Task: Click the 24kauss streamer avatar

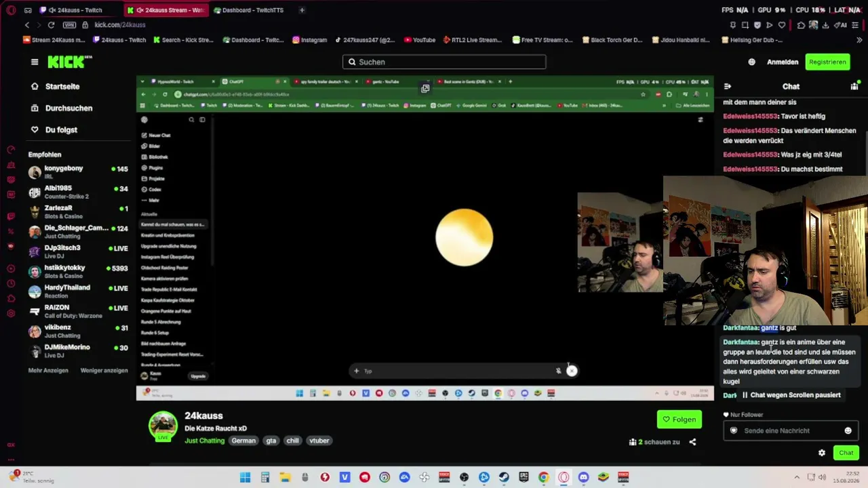Action: (x=163, y=426)
